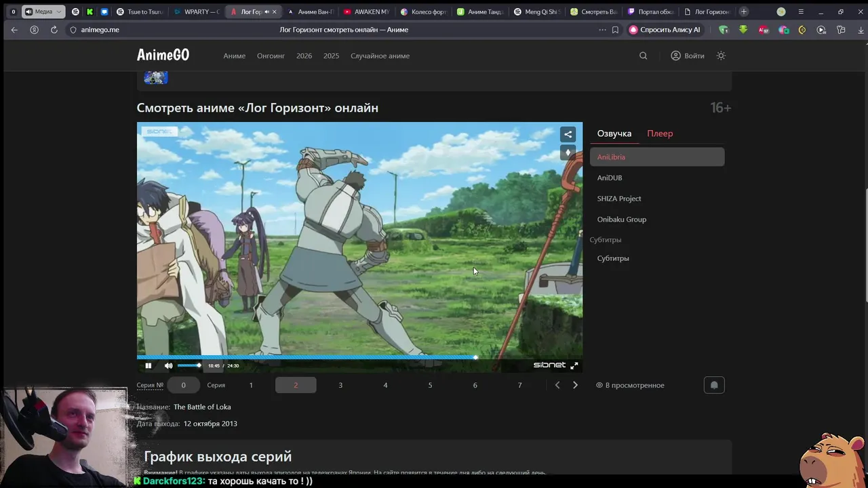Bookmark the page with bookmark icon
This screenshot has height=488, width=868.
[615, 30]
